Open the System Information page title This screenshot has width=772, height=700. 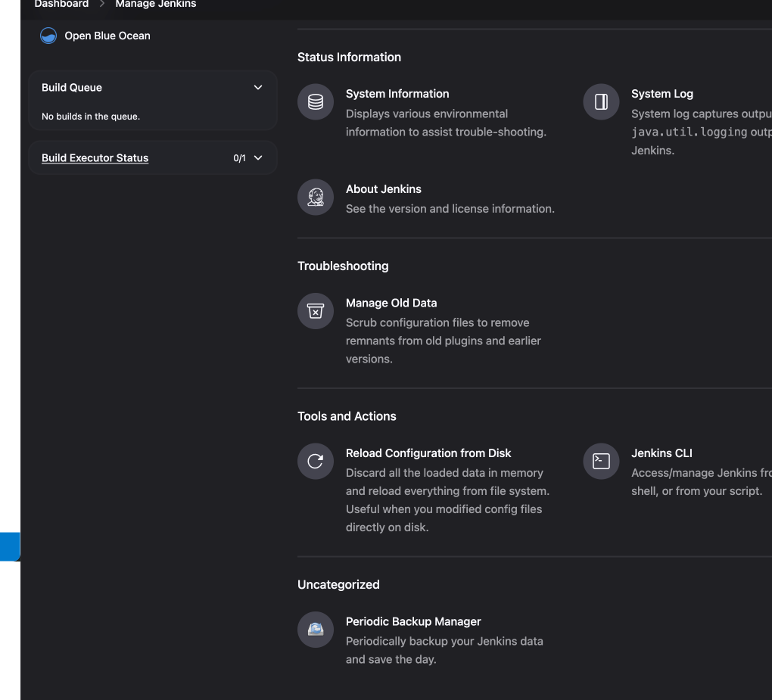pos(397,94)
